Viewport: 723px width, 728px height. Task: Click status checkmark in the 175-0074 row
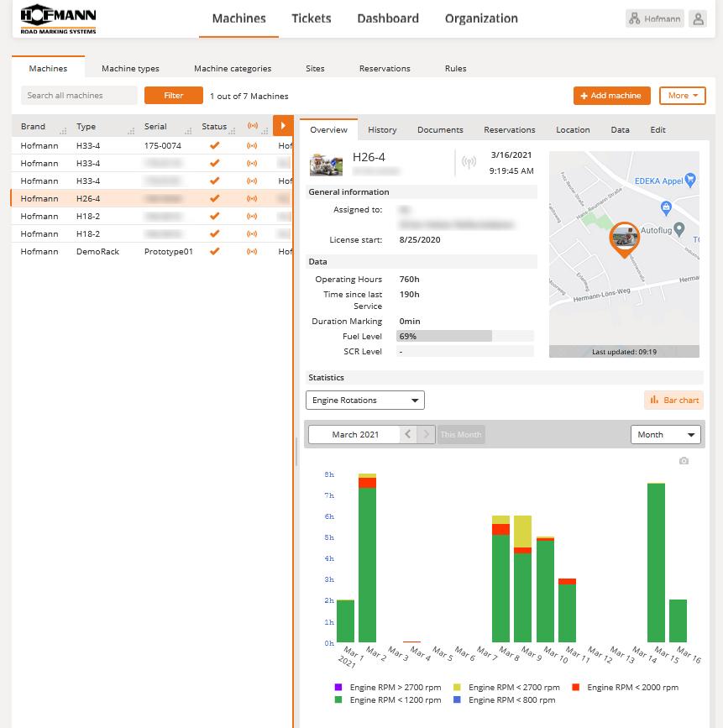[214, 146]
